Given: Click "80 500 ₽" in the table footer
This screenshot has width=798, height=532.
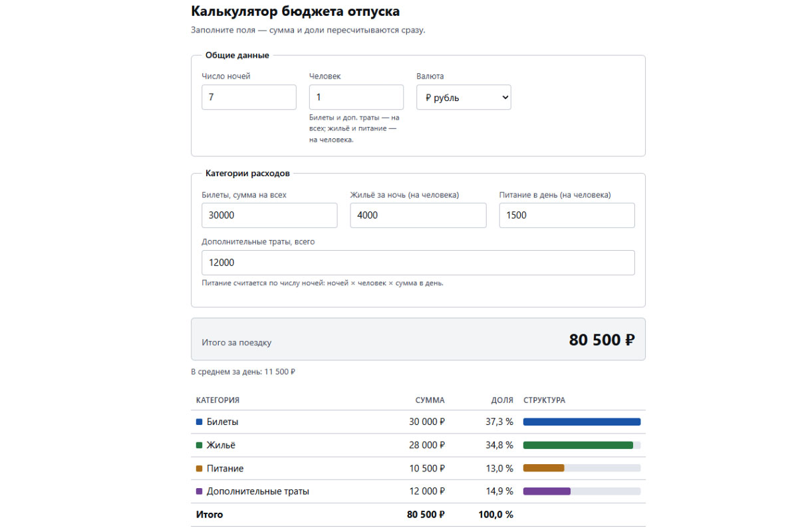Looking at the screenshot, I should click(426, 515).
